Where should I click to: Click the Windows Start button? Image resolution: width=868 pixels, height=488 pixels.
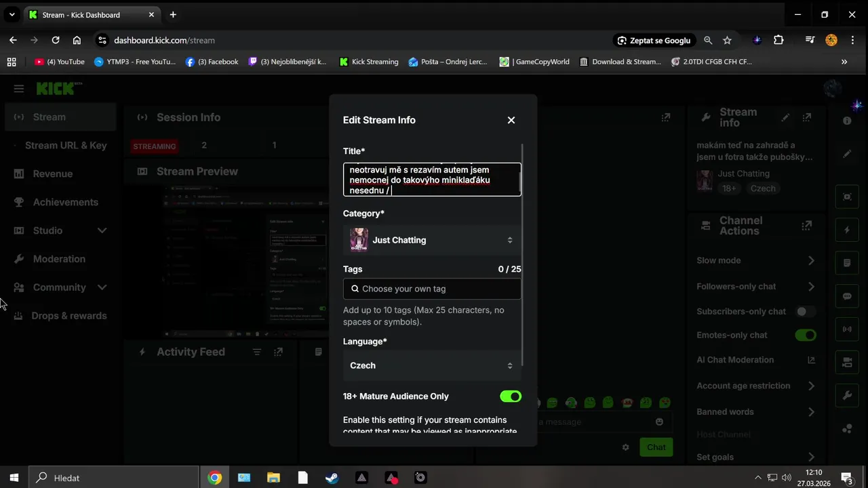pyautogui.click(x=14, y=478)
